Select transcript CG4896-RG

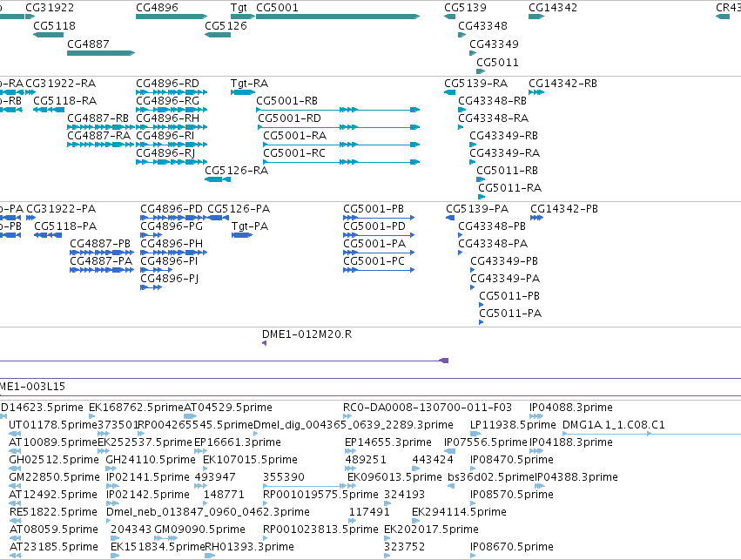click(x=168, y=101)
